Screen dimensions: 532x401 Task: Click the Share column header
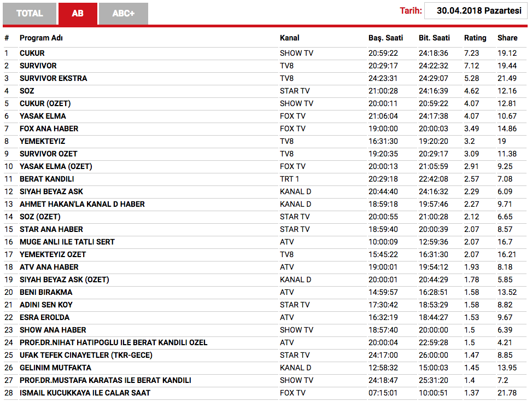(x=507, y=38)
